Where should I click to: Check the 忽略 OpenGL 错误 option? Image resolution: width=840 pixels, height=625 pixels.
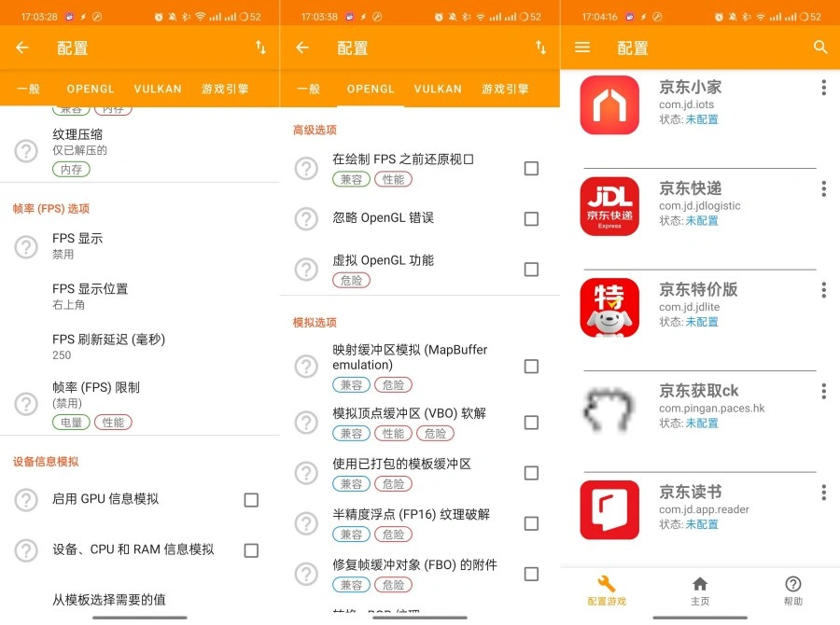[x=532, y=219]
